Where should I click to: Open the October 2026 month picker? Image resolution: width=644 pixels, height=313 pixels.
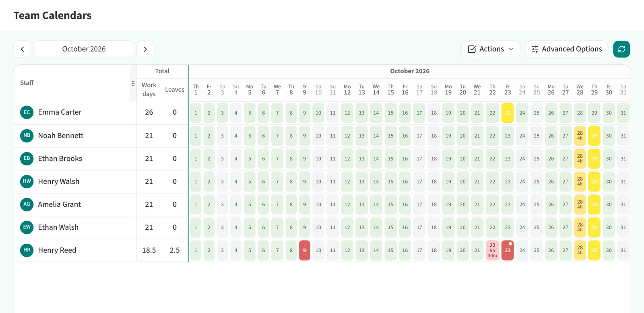tap(84, 49)
